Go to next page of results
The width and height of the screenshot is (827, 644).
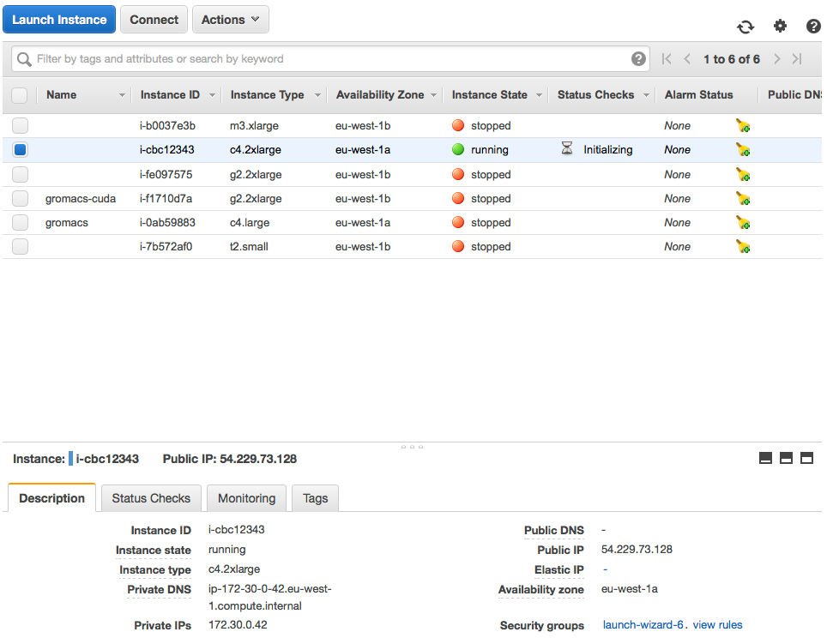pyautogui.click(x=777, y=59)
